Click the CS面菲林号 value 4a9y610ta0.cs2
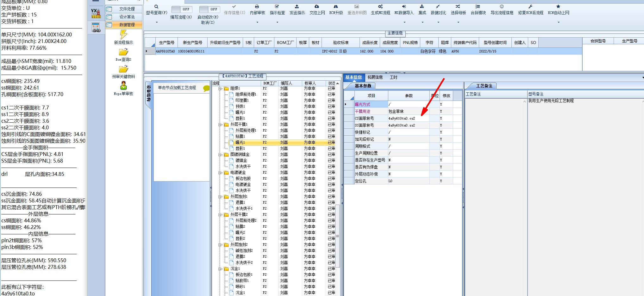The height and width of the screenshot is (296, 644). (x=402, y=119)
